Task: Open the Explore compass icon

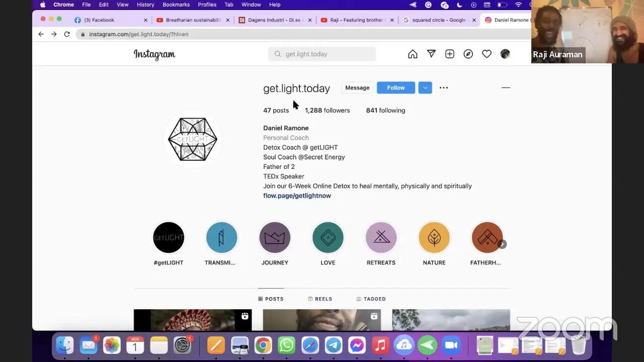Action: pos(468,54)
